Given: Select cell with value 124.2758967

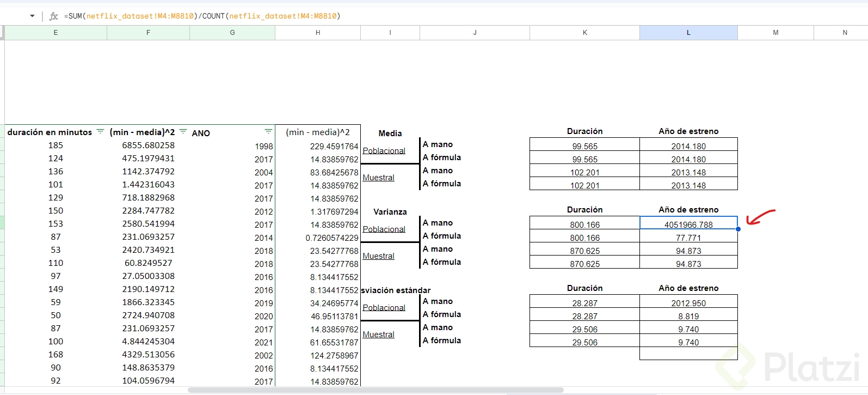Looking at the screenshot, I should coord(318,355).
